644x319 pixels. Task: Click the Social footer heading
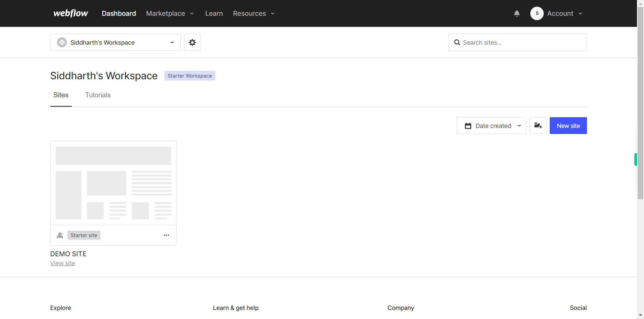click(x=578, y=308)
